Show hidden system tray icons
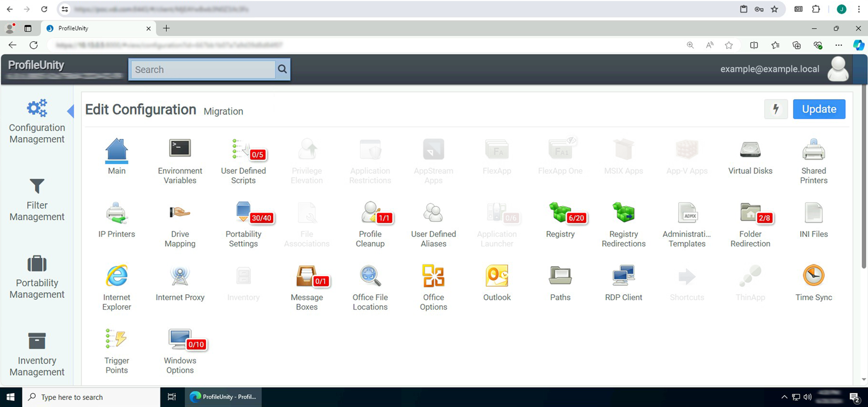This screenshot has width=868, height=407. pyautogui.click(x=784, y=397)
